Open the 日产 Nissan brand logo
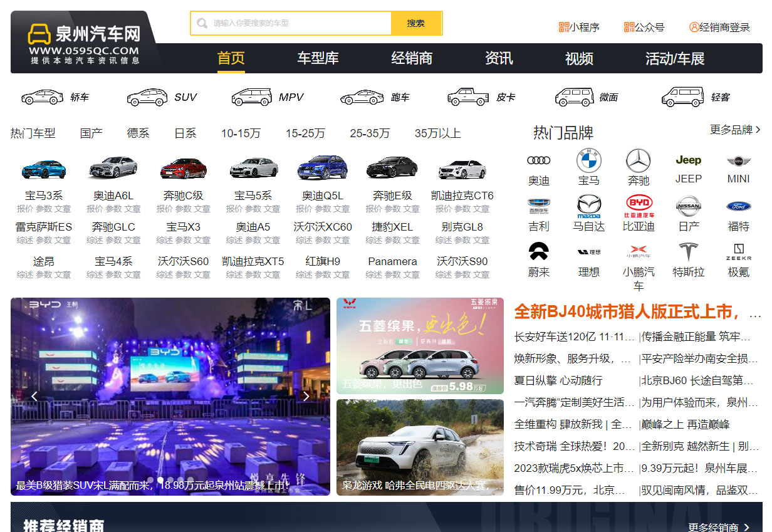This screenshot has width=772, height=532. pos(689,206)
